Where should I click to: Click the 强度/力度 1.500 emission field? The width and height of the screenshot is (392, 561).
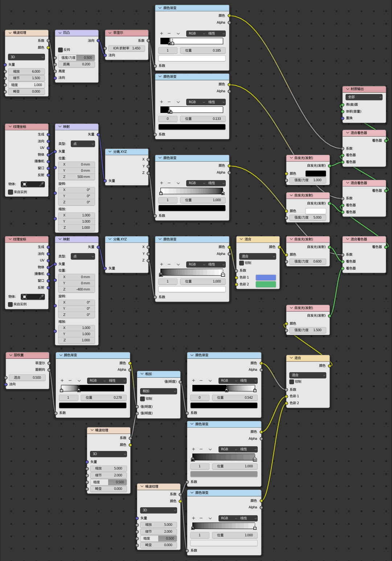tap(308, 330)
